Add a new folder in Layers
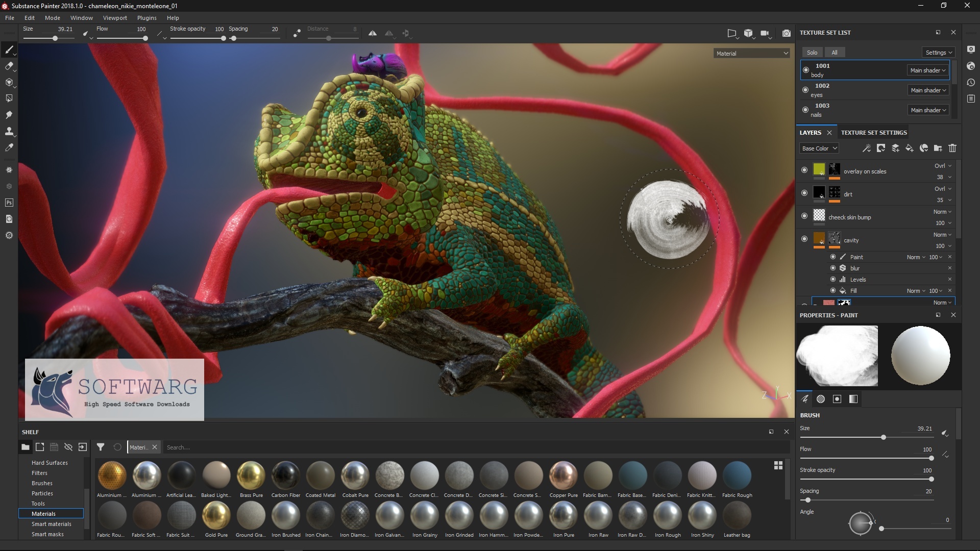The image size is (980, 551). click(938, 148)
